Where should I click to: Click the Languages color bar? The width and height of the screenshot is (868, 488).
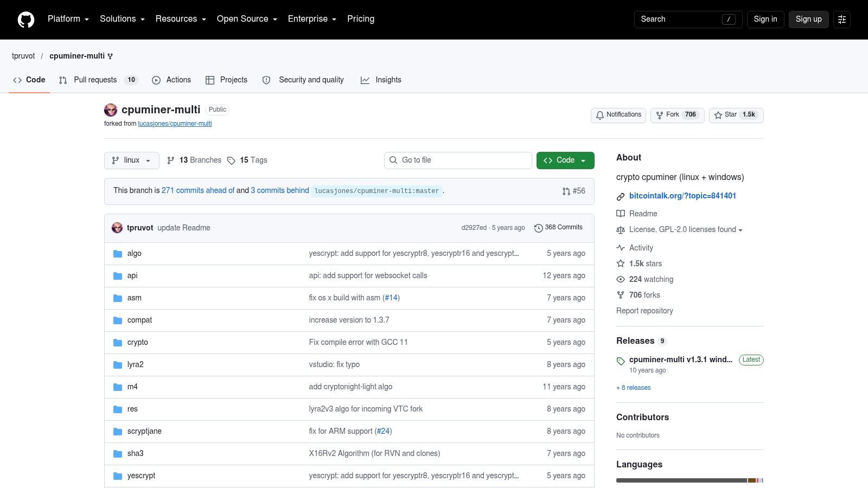coord(690,480)
